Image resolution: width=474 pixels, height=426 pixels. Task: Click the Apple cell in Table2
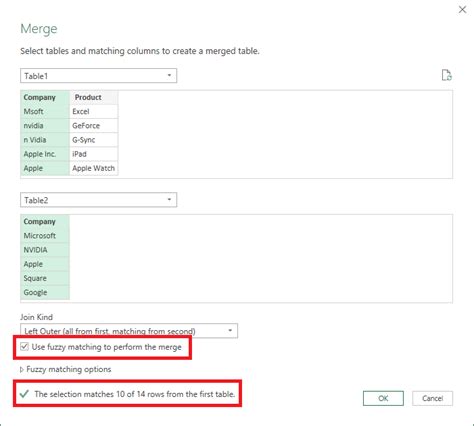[x=45, y=264]
